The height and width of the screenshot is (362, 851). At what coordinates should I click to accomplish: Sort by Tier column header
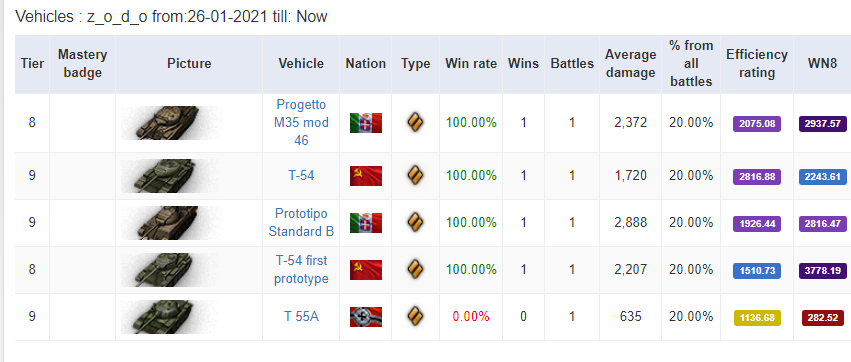pos(32,64)
